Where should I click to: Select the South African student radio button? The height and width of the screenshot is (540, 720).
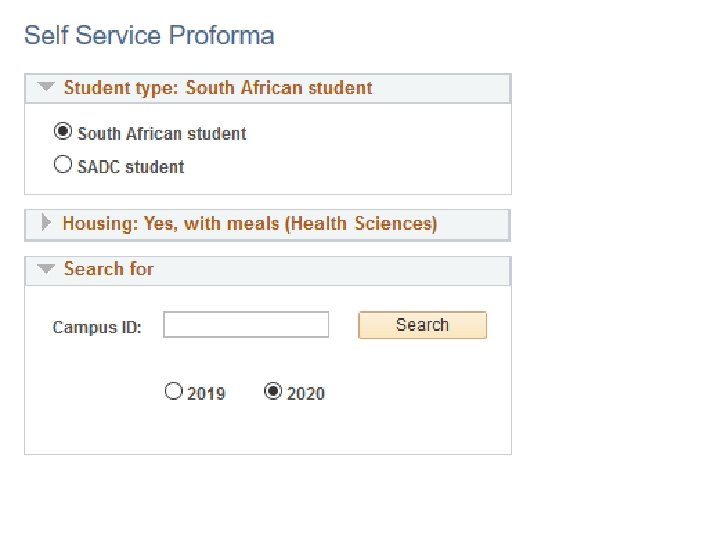pos(63,132)
